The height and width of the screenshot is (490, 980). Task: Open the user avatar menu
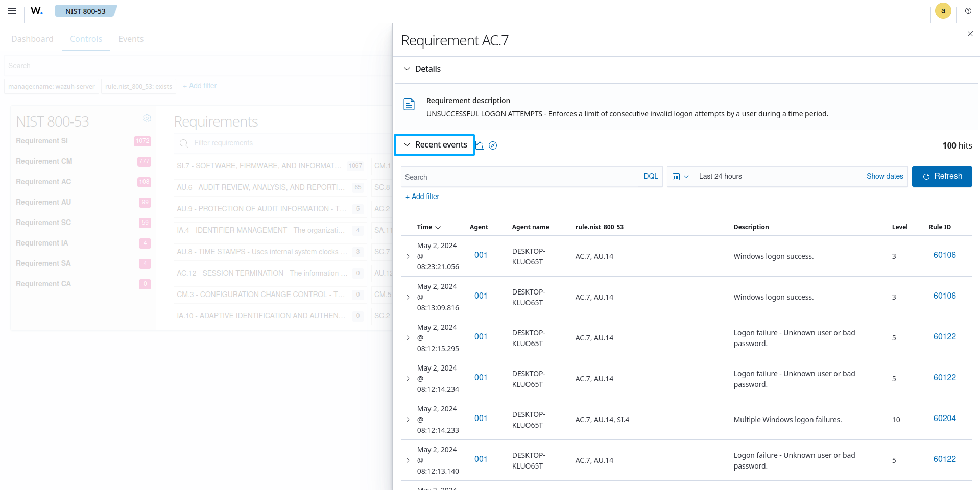[943, 11]
